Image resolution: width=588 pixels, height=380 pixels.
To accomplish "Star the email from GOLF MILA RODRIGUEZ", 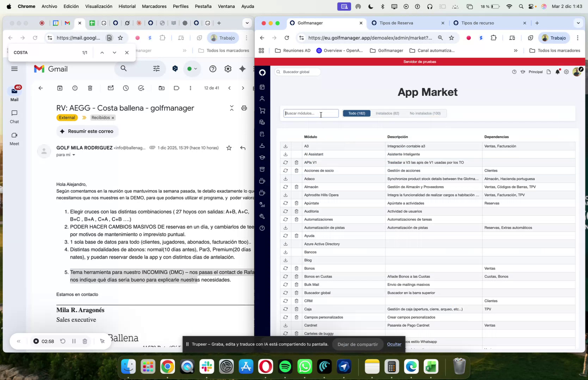I will pyautogui.click(x=229, y=148).
